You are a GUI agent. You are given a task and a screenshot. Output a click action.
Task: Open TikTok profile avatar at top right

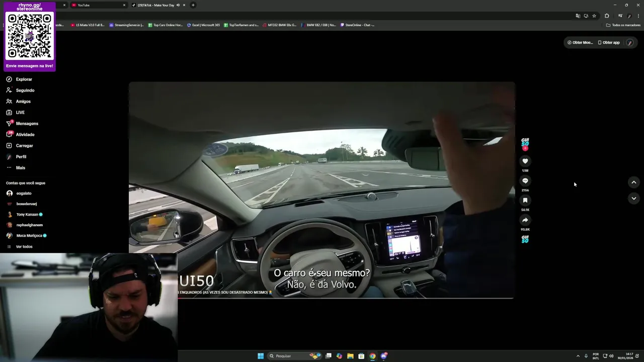pyautogui.click(x=629, y=43)
